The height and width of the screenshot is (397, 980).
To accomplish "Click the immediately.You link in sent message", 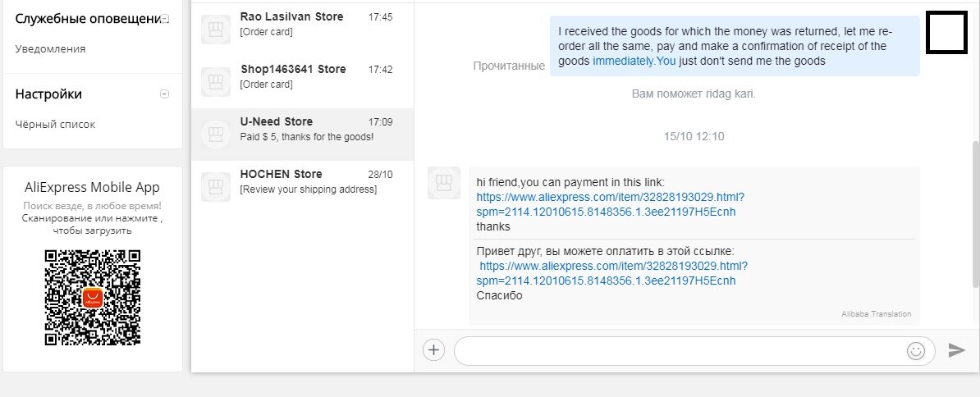I will 634,62.
